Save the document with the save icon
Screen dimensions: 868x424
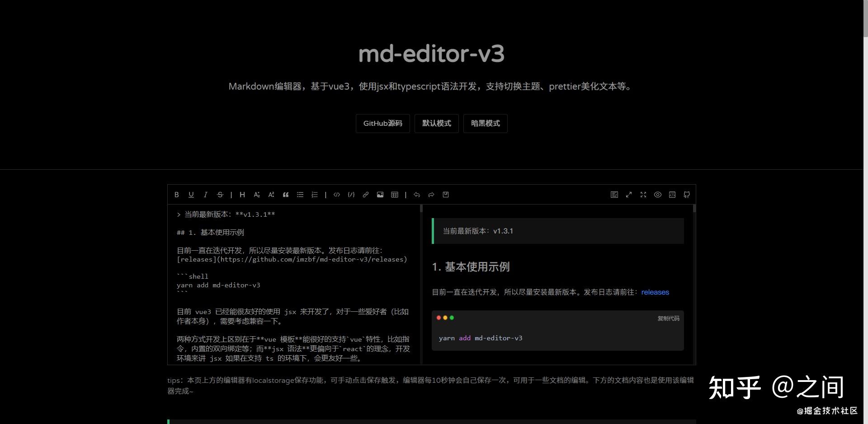point(445,195)
